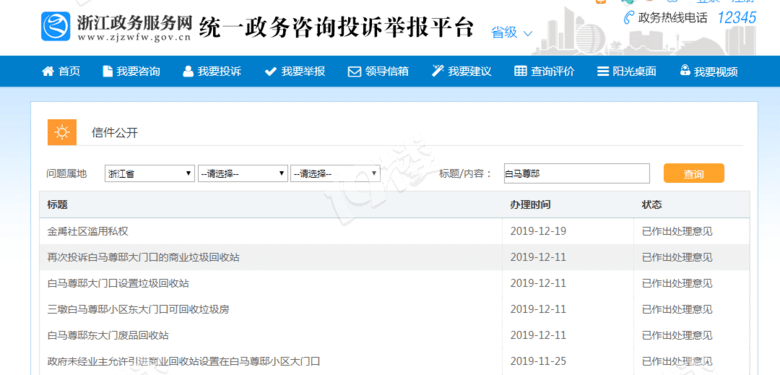
Task: Click the checkmark icon beside 我要举报
Action: click(270, 72)
